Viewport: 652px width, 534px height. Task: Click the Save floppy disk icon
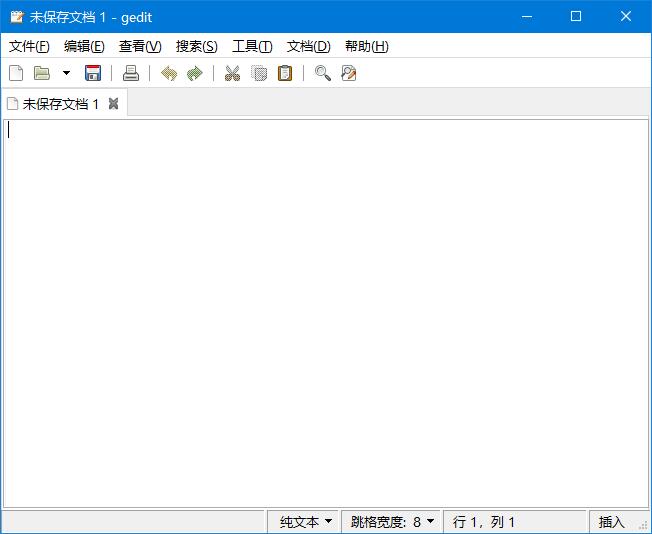pyautogui.click(x=93, y=73)
